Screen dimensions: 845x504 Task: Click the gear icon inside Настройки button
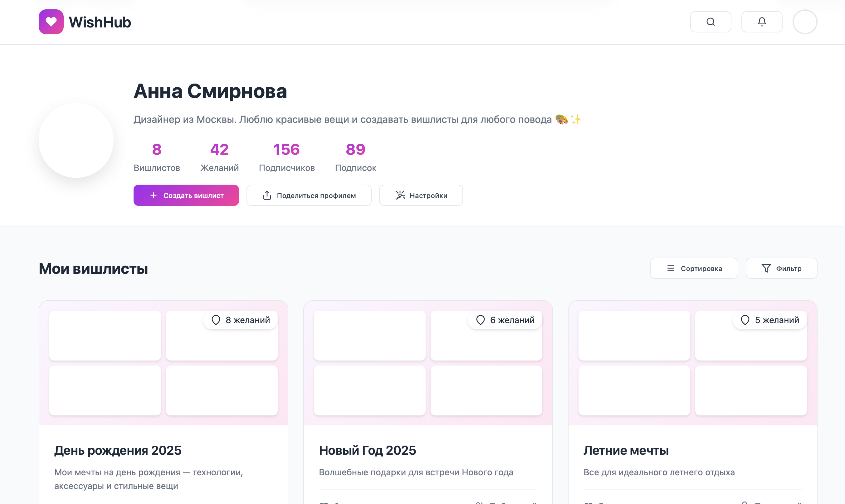point(400,195)
